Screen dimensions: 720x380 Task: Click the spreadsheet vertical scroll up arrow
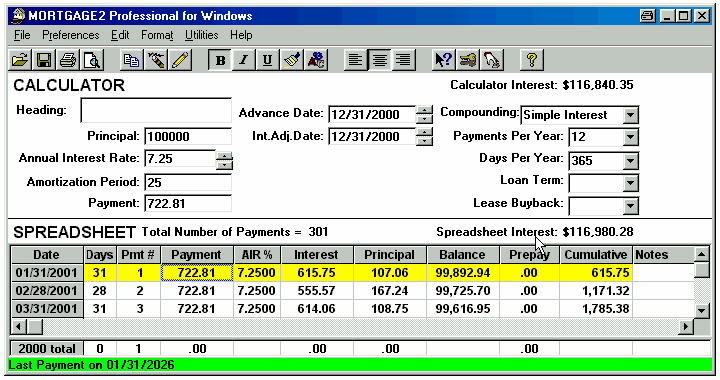[x=702, y=254]
